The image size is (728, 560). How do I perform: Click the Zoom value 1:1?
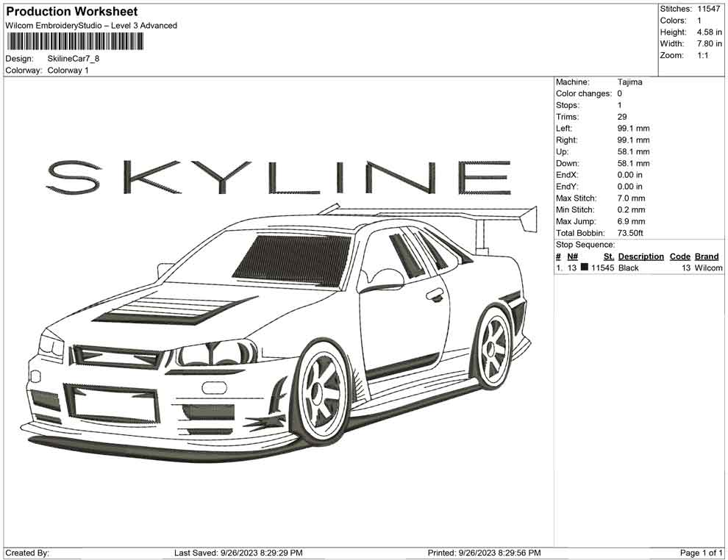pyautogui.click(x=702, y=55)
